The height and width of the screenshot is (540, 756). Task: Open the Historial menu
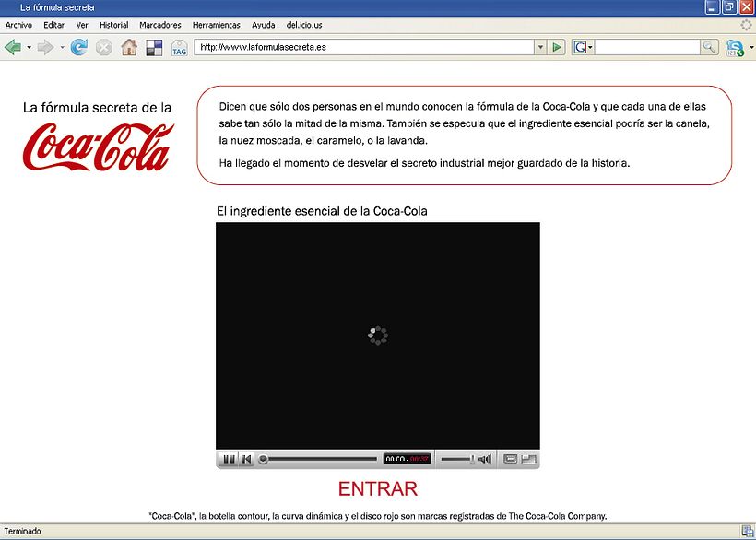113,25
